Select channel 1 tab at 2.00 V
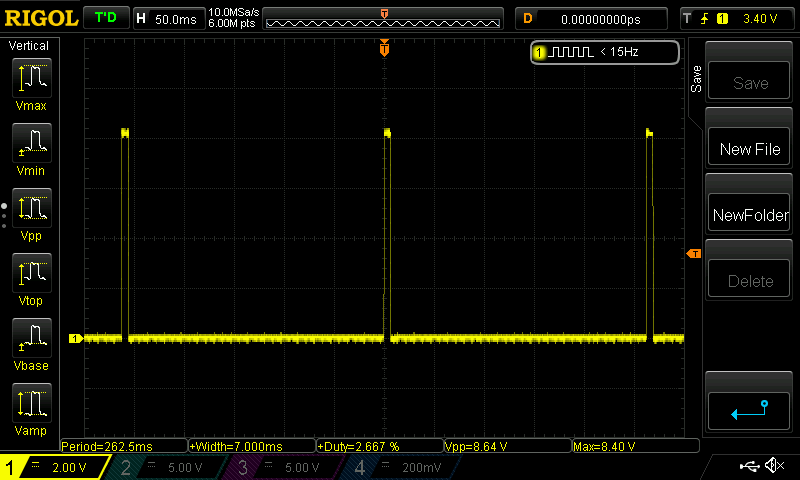This screenshot has width=800, height=480. (x=54, y=467)
